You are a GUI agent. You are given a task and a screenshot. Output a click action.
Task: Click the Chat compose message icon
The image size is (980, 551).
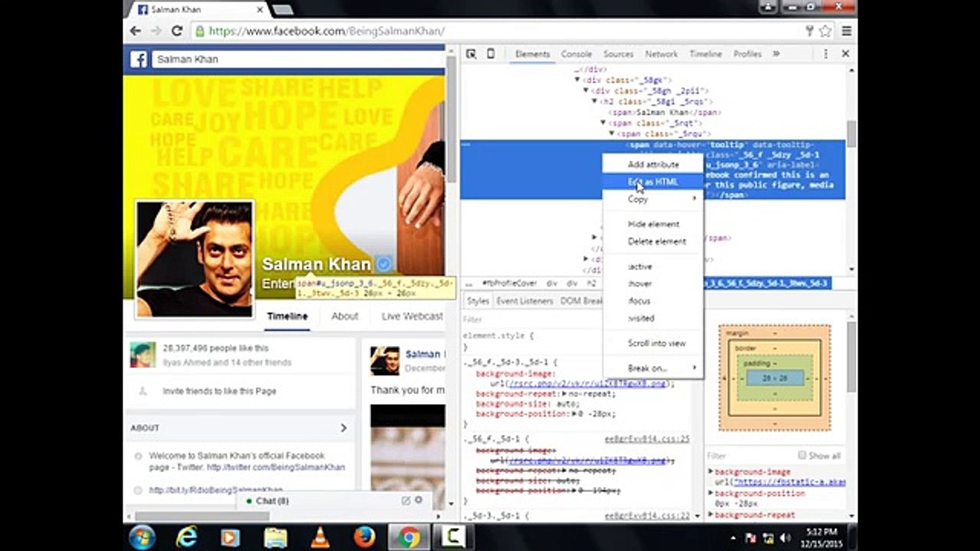(x=406, y=500)
